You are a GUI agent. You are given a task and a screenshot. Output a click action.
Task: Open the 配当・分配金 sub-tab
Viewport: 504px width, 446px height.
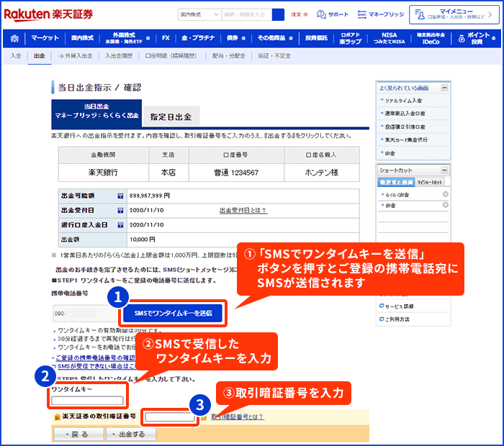pyautogui.click(x=228, y=56)
